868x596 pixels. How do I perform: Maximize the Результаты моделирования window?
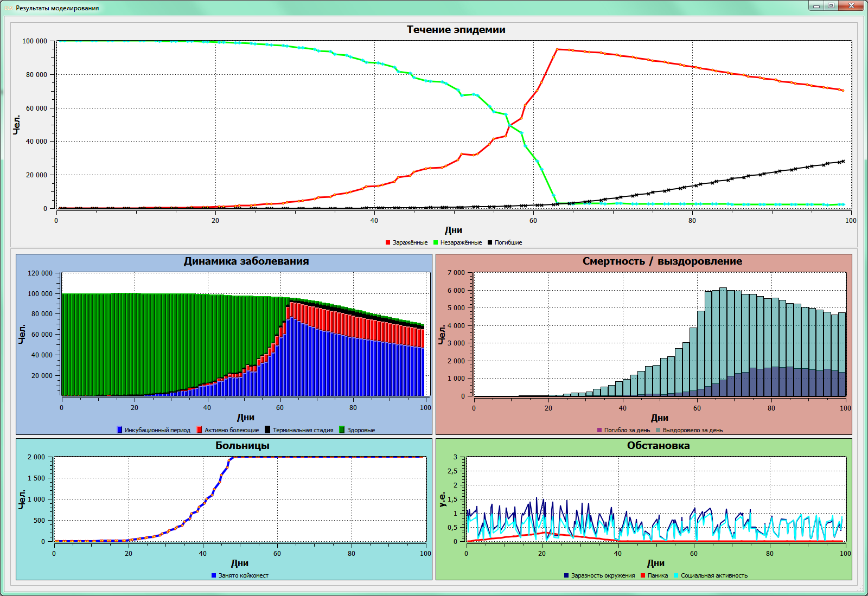pos(831,6)
